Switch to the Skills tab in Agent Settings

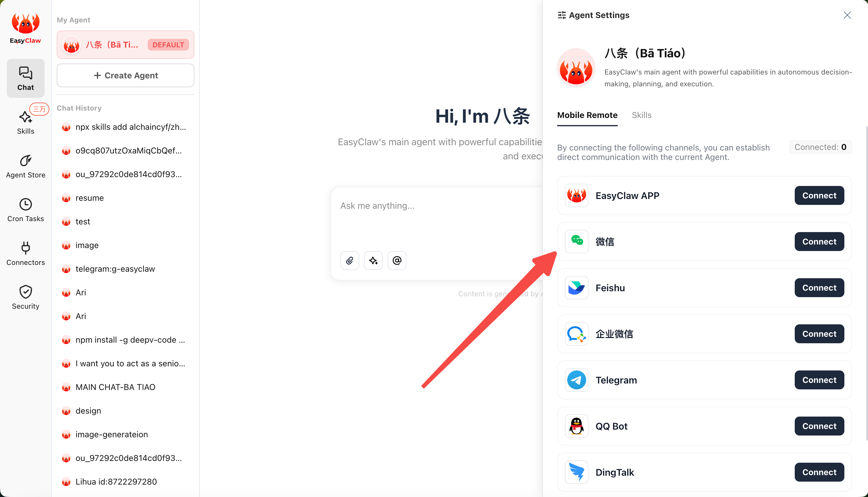click(641, 115)
